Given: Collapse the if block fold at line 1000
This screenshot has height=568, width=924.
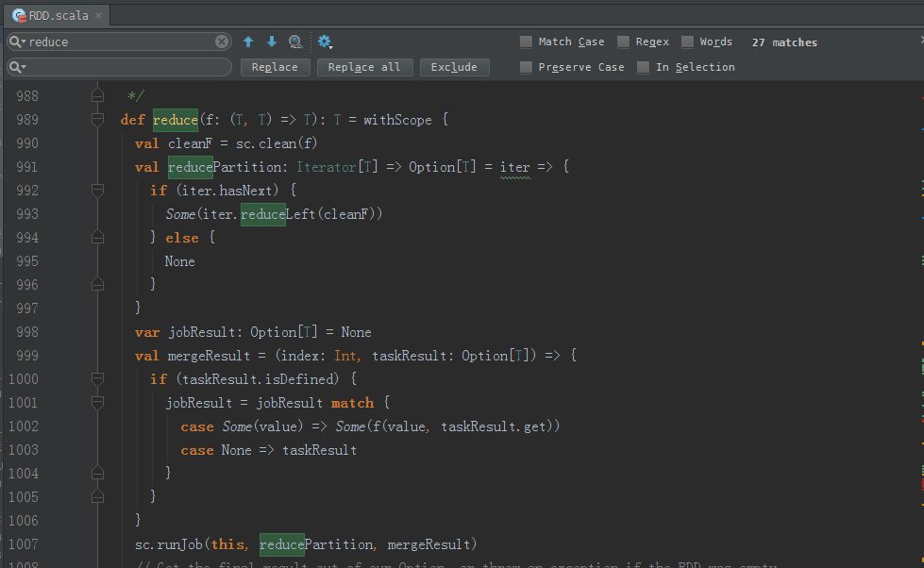Looking at the screenshot, I should click(98, 379).
